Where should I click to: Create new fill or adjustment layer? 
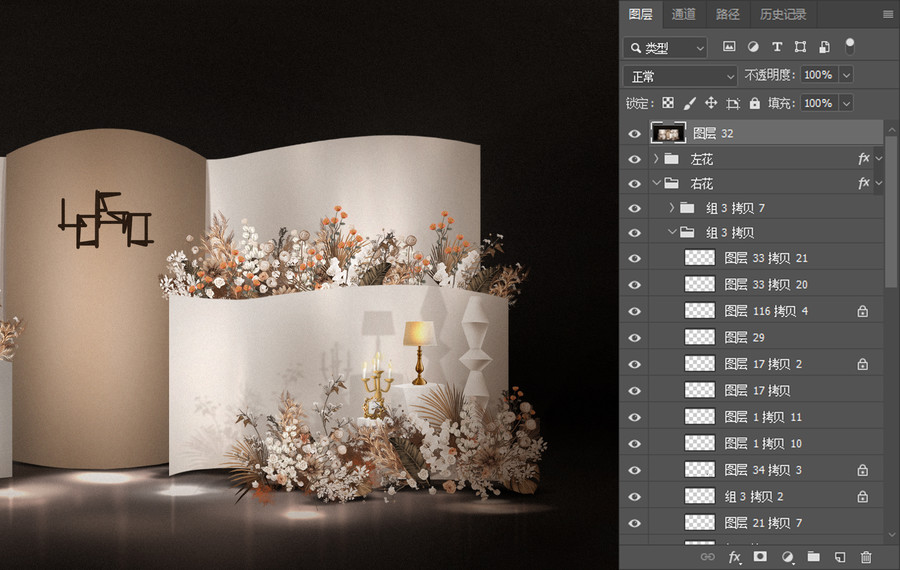[788, 556]
